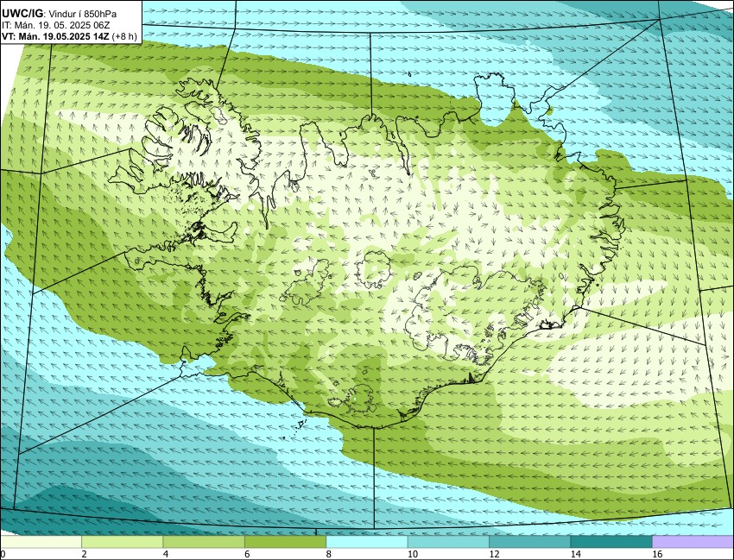Viewport: 734px width, 560px height.
Task: Click the legend value label "14"
Action: [x=575, y=554]
